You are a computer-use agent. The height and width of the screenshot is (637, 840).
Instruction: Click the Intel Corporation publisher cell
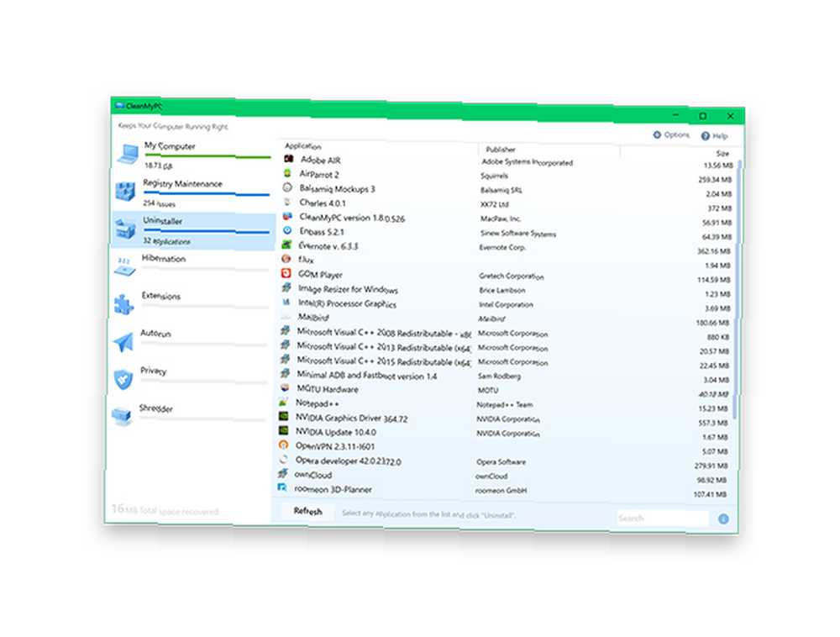tap(506, 305)
